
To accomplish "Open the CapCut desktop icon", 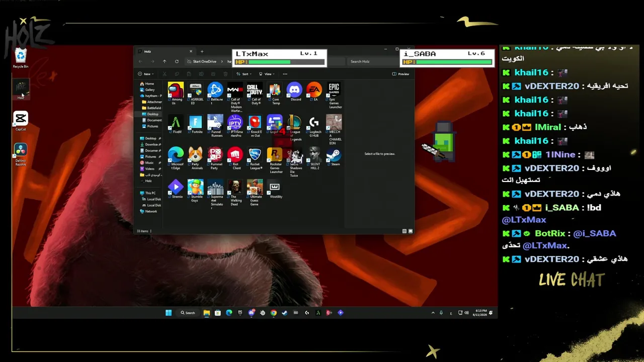I will pos(21,121).
